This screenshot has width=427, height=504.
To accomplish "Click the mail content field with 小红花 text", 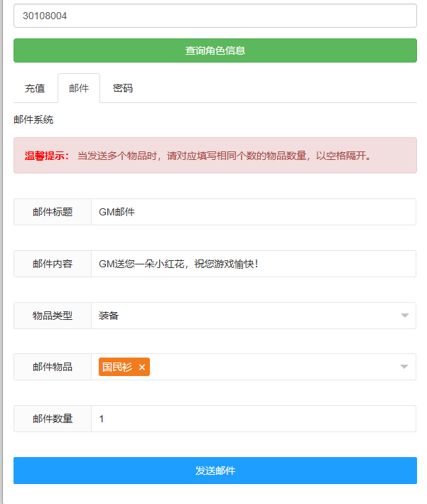I will click(253, 264).
